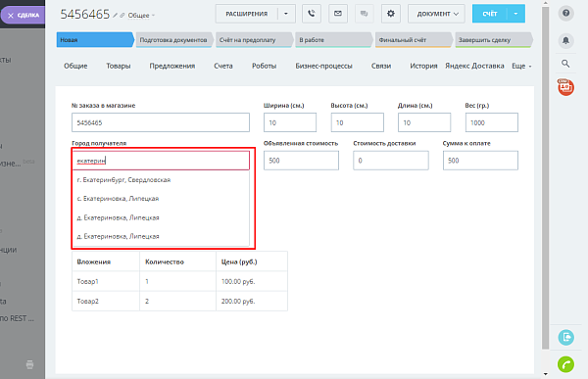Open the help question mark icon
588x379 pixels.
pos(565,14)
